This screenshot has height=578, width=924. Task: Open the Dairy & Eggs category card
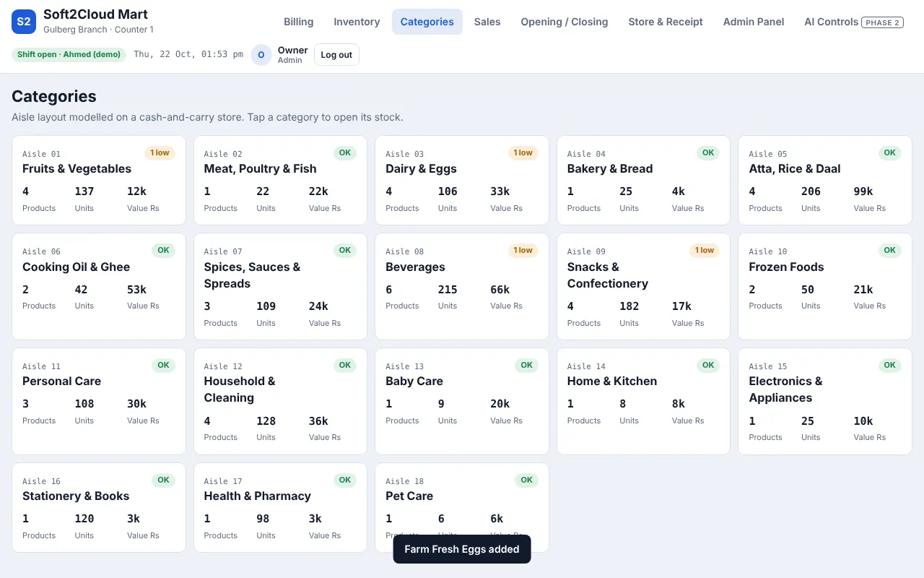point(462,181)
